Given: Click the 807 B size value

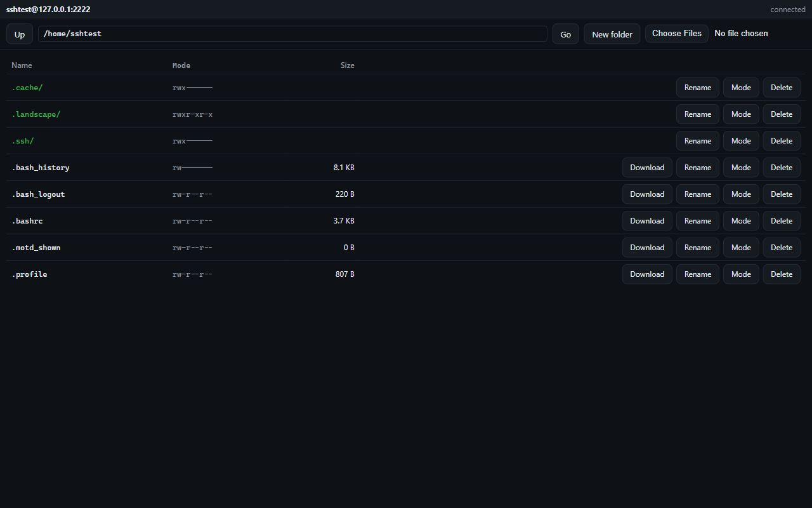Looking at the screenshot, I should (345, 274).
